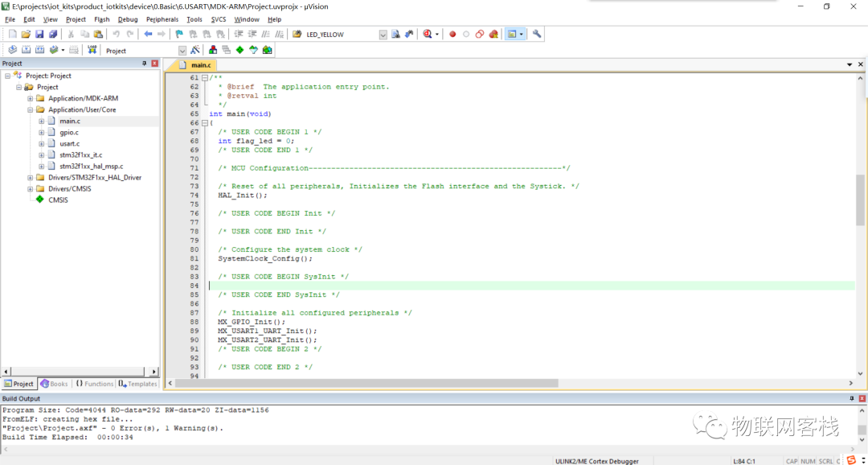Viewport: 868px width, 465px height.
Task: Click the editor horizontal scrollbar thumb
Action: pyautogui.click(x=366, y=383)
